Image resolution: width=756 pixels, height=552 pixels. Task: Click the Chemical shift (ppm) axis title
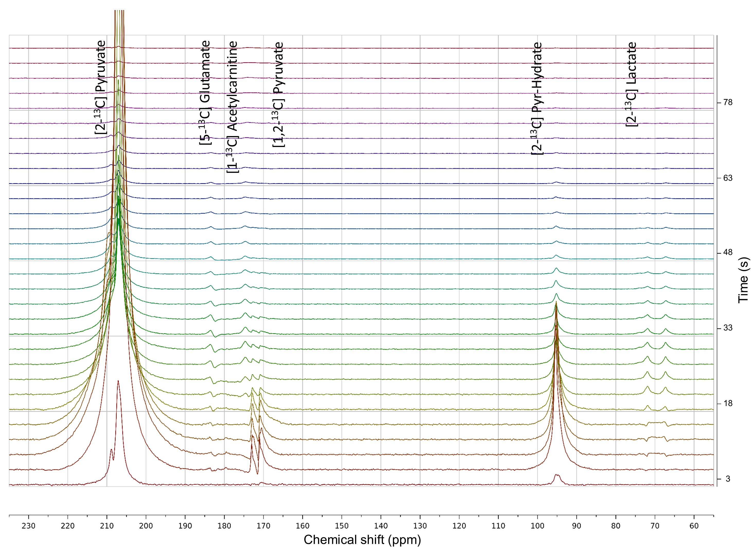(x=362, y=540)
